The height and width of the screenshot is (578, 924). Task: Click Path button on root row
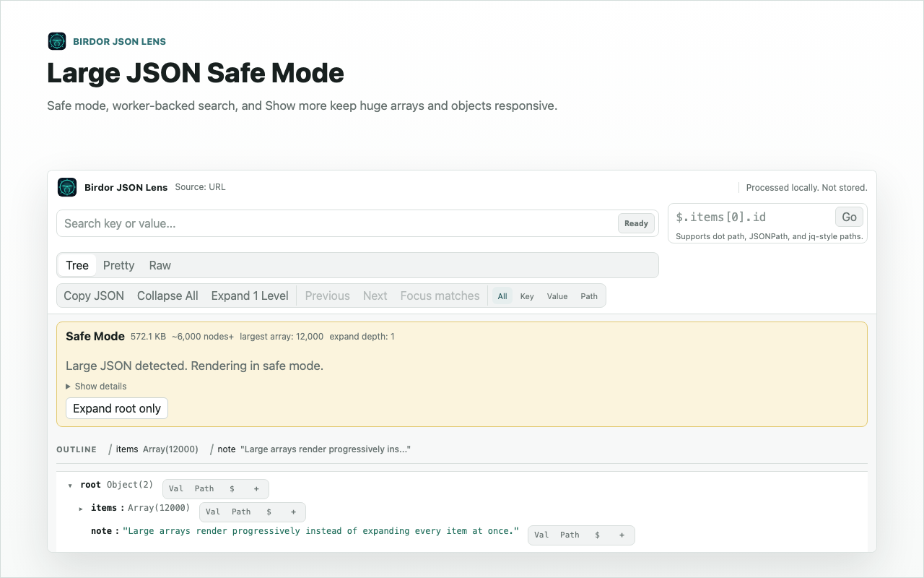tap(204, 489)
